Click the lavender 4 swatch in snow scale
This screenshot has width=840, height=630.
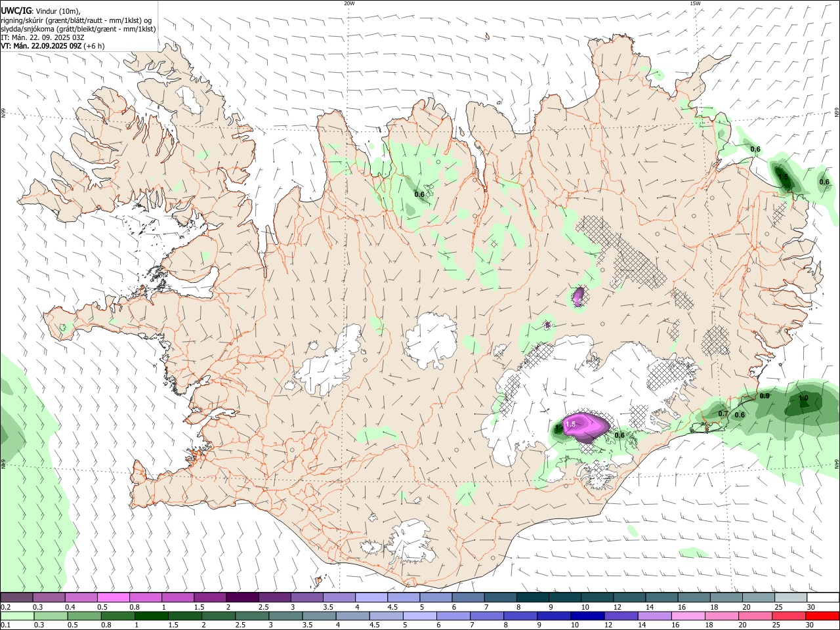pyautogui.click(x=371, y=598)
